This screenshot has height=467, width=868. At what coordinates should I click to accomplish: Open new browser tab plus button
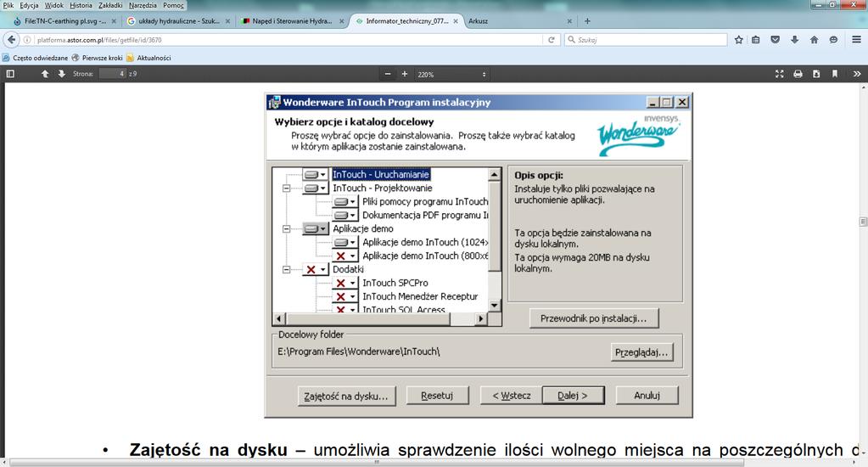click(587, 21)
